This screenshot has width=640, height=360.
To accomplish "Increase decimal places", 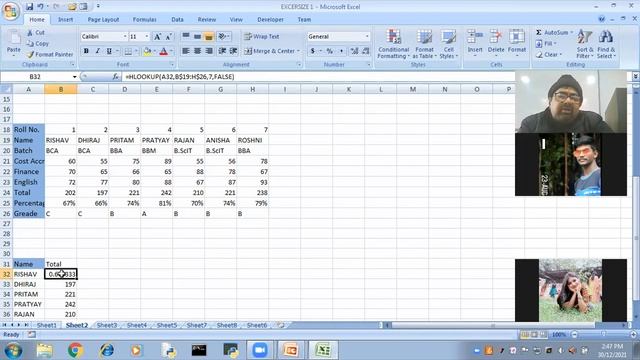I will pyautogui.click(x=354, y=51).
